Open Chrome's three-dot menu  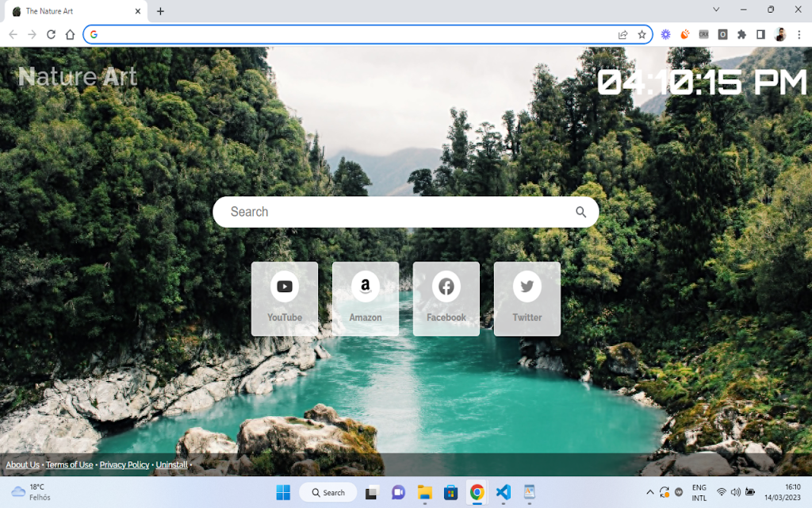[x=799, y=34]
